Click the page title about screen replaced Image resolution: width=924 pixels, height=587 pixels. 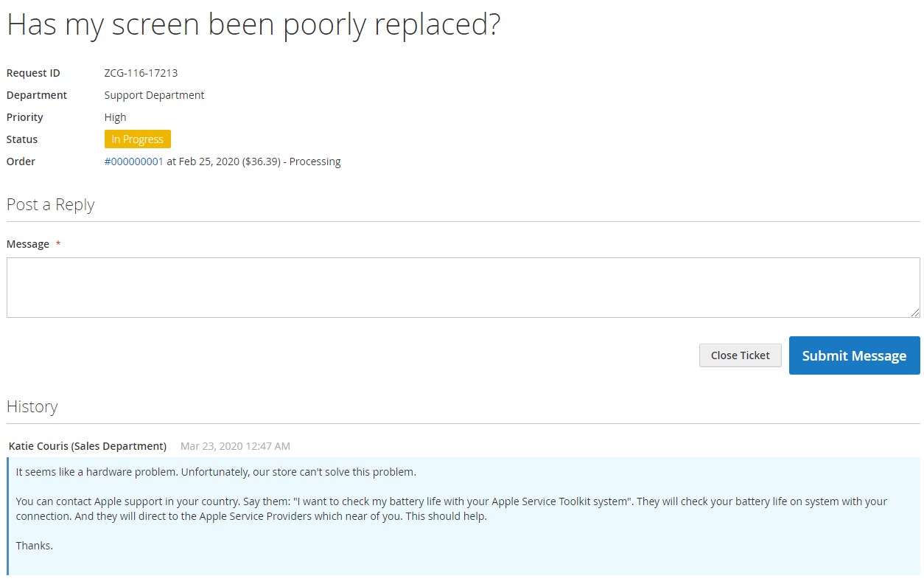[253, 24]
